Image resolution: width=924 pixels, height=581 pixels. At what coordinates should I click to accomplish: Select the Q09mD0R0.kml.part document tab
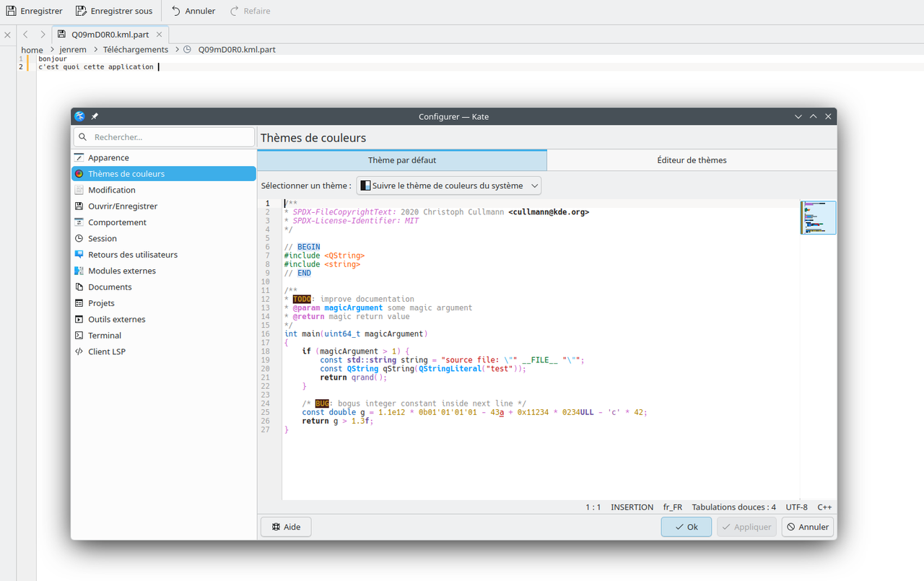[110, 34]
